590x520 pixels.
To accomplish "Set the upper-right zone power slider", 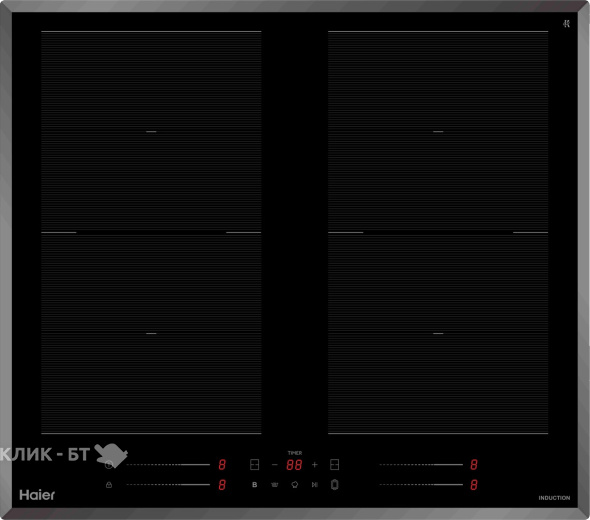I will (421, 465).
